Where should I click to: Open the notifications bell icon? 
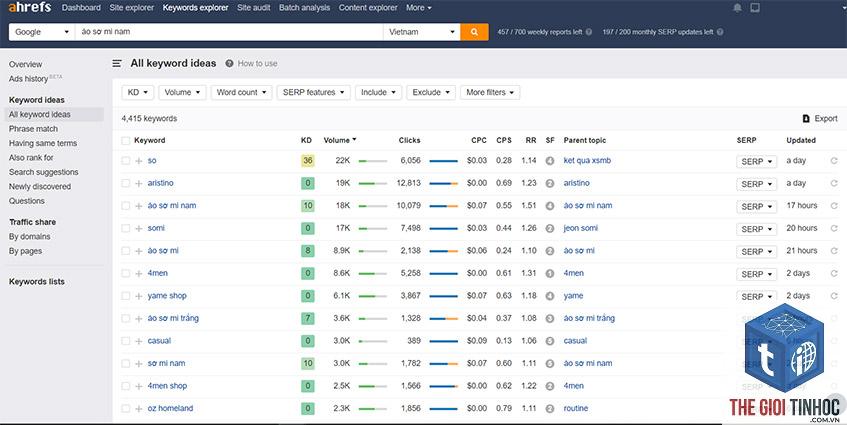point(737,8)
